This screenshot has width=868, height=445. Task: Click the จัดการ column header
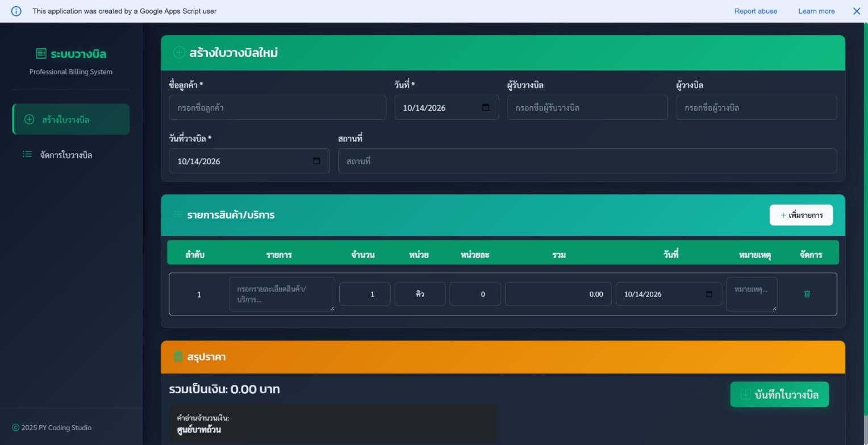(811, 255)
